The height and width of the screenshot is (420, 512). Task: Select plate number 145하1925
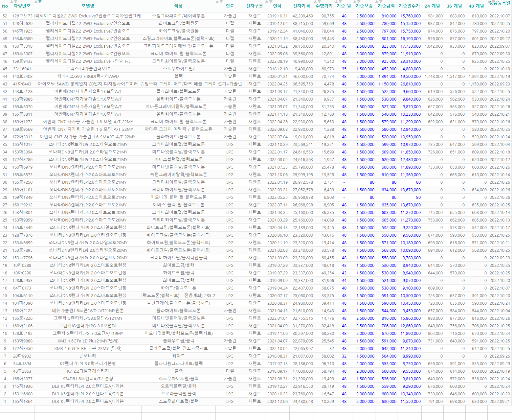[22, 31]
